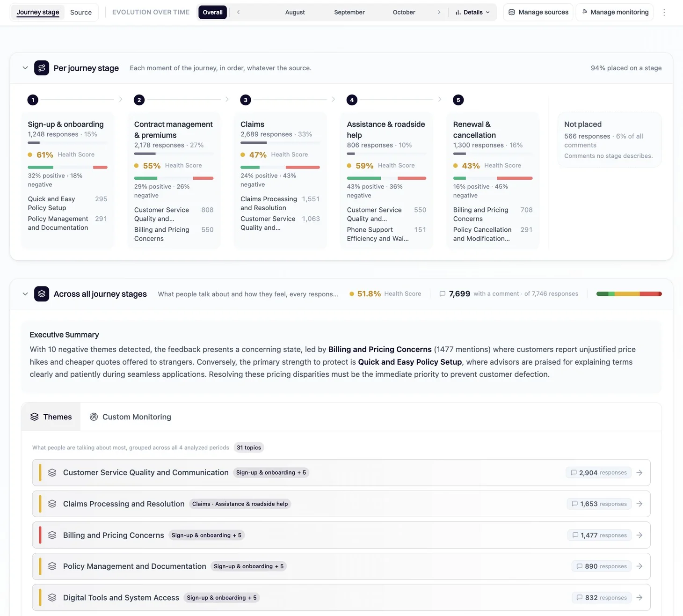The height and width of the screenshot is (616, 683).
Task: Click layers icon beside Billing and Pricing theme
Action: (x=52, y=535)
